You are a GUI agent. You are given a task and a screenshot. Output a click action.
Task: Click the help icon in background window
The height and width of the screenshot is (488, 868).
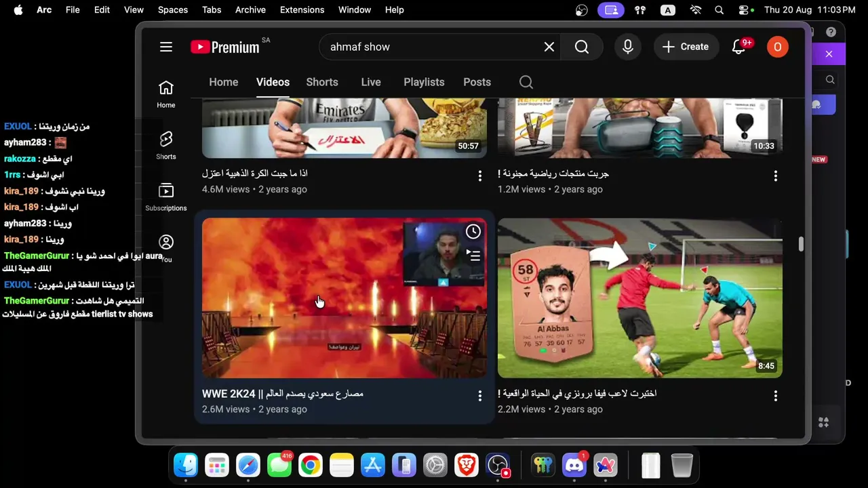pos(831,32)
